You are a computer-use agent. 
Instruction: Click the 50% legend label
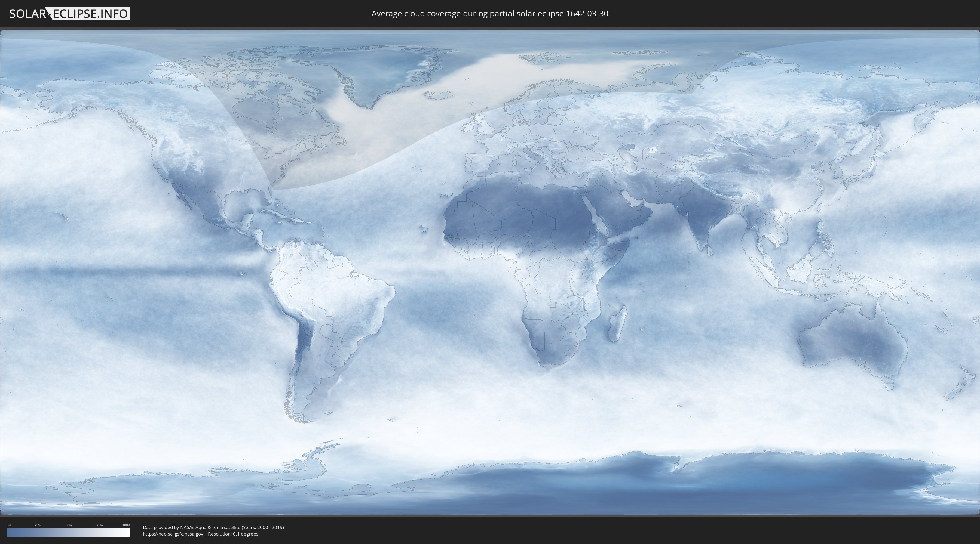[x=69, y=525]
